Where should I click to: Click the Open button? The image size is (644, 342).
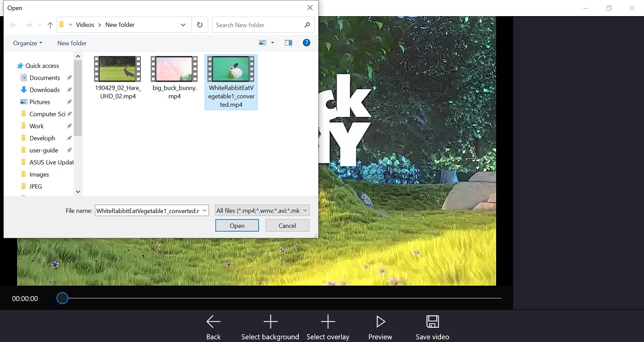click(237, 226)
